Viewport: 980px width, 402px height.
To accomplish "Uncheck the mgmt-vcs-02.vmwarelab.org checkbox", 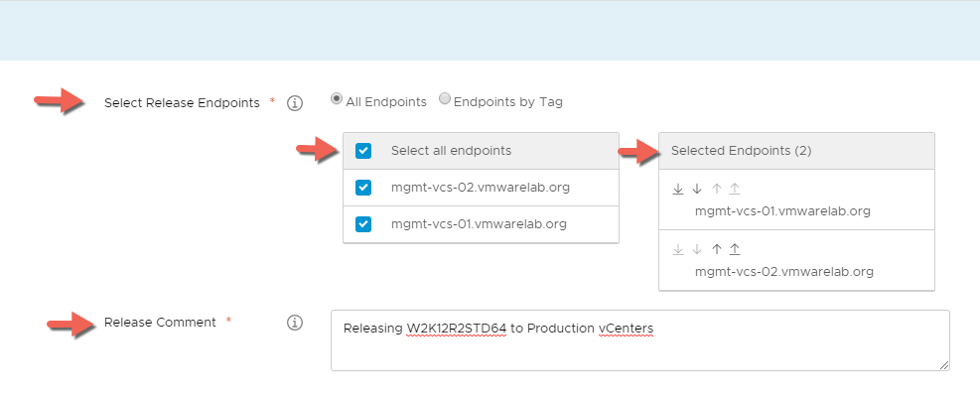I will pos(363,187).
